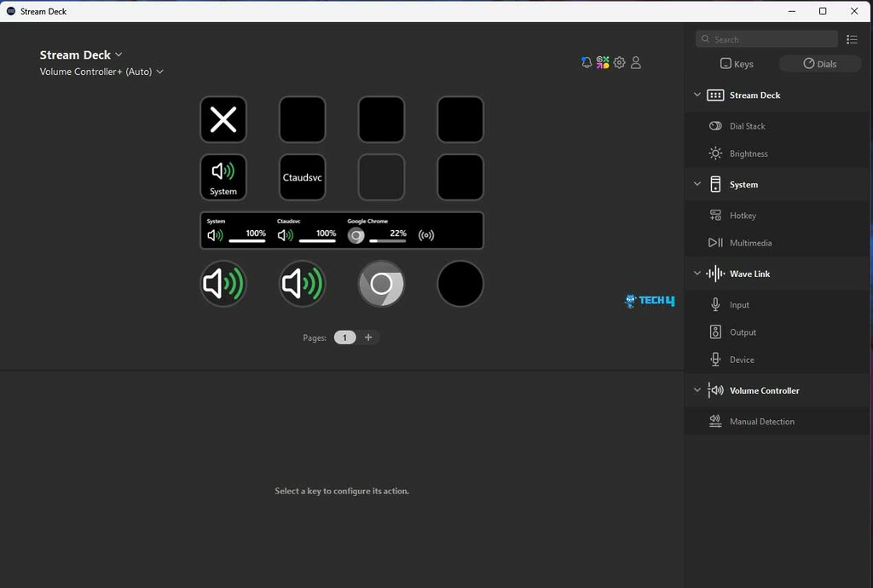
Task: Add a new page with the plus button
Action: (368, 337)
